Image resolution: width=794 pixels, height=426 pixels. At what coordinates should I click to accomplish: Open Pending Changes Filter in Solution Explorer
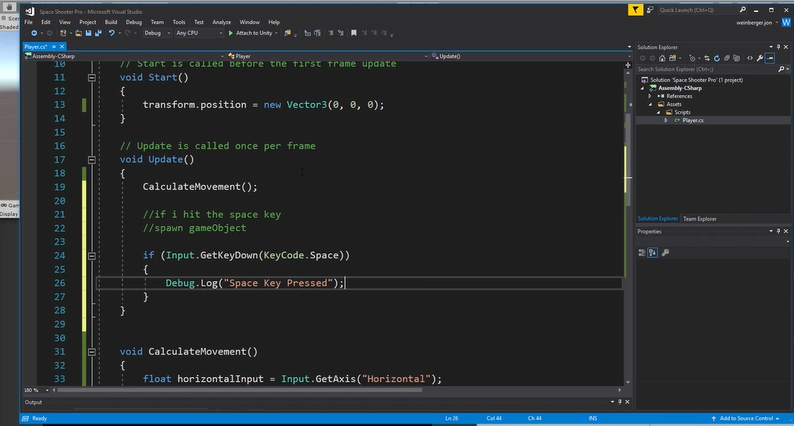[x=692, y=58]
